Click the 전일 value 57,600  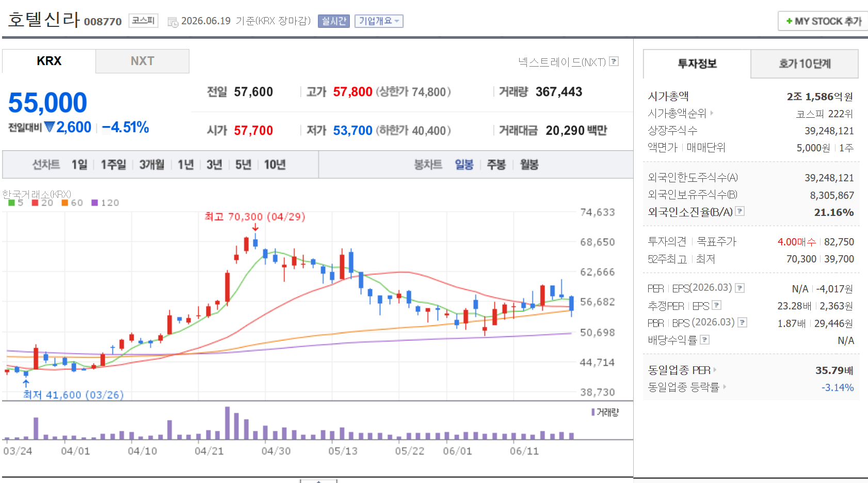coord(253,92)
